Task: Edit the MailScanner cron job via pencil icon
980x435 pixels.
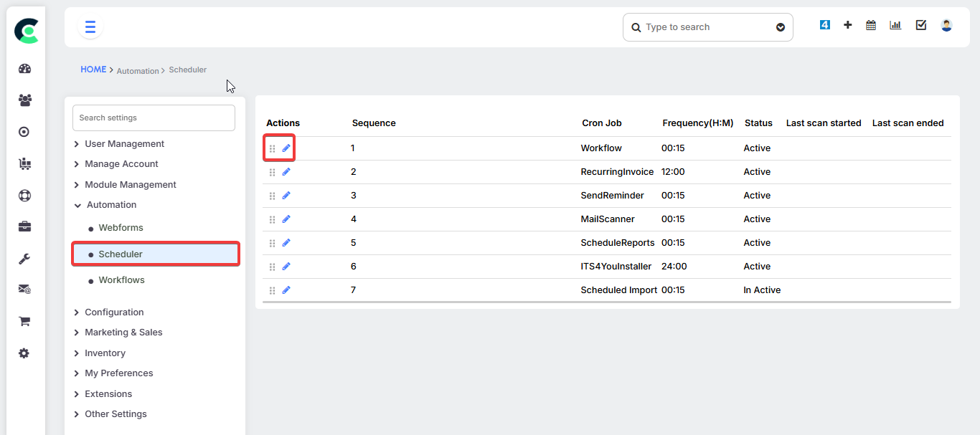Action: [286, 219]
